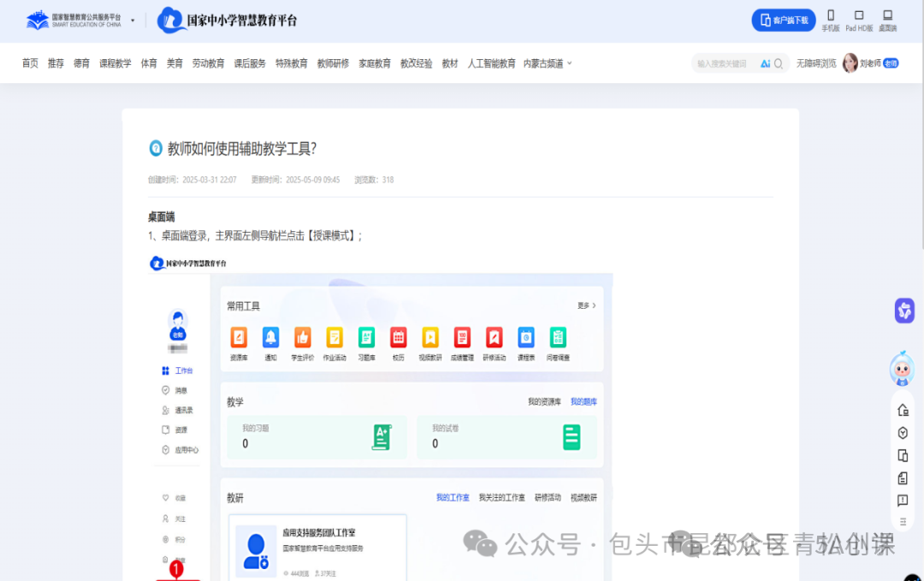Focus the 输入搜索关键词 search field
This screenshot has height=581, width=924.
723,63
